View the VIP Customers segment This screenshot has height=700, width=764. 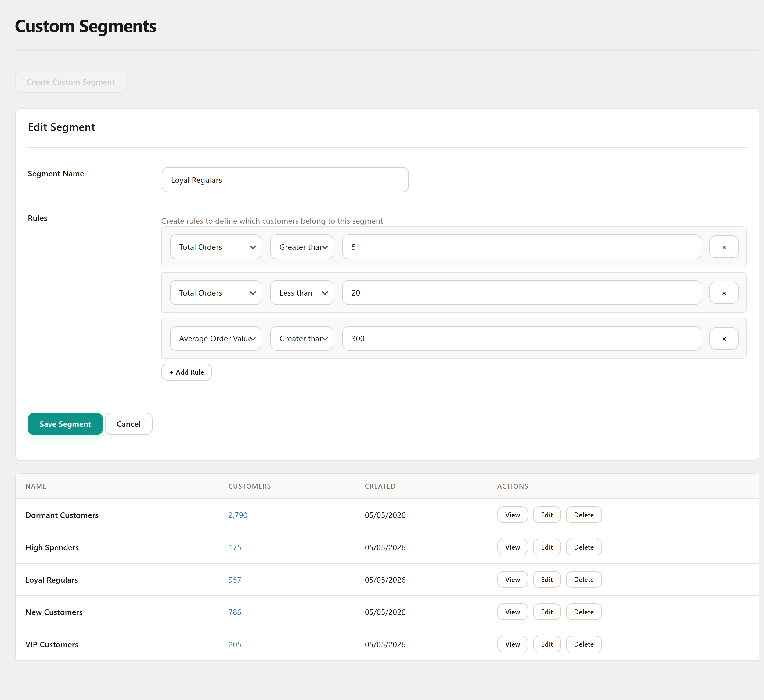coord(512,644)
